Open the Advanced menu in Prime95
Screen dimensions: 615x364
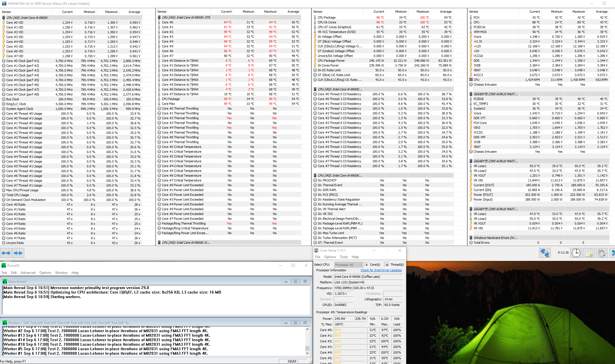click(x=28, y=273)
